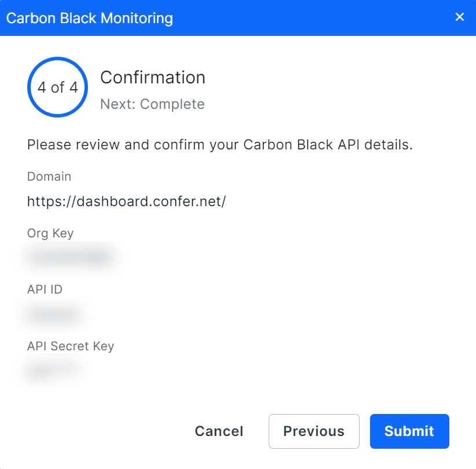The width and height of the screenshot is (476, 469).
Task: Go back with the Previous button
Action: pos(314,431)
